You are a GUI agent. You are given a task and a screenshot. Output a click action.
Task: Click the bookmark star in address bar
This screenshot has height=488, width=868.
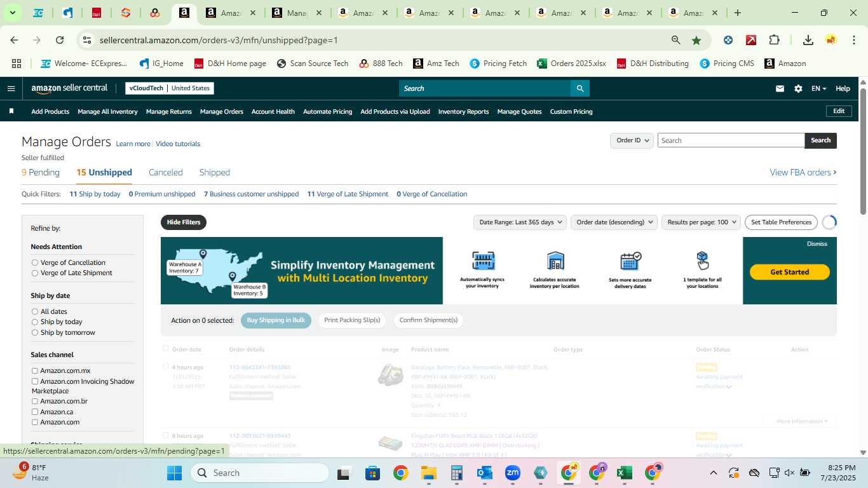point(696,40)
